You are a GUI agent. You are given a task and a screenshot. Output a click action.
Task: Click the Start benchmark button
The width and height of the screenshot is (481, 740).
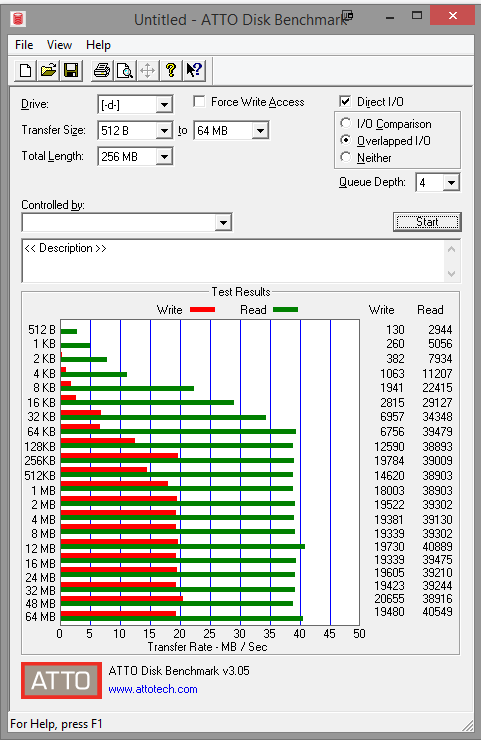[x=427, y=222]
